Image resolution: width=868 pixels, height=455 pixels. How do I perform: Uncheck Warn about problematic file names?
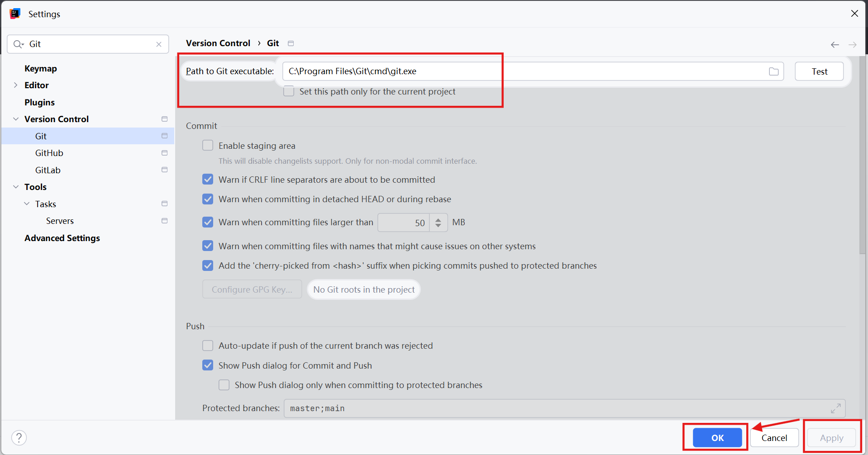(x=208, y=246)
